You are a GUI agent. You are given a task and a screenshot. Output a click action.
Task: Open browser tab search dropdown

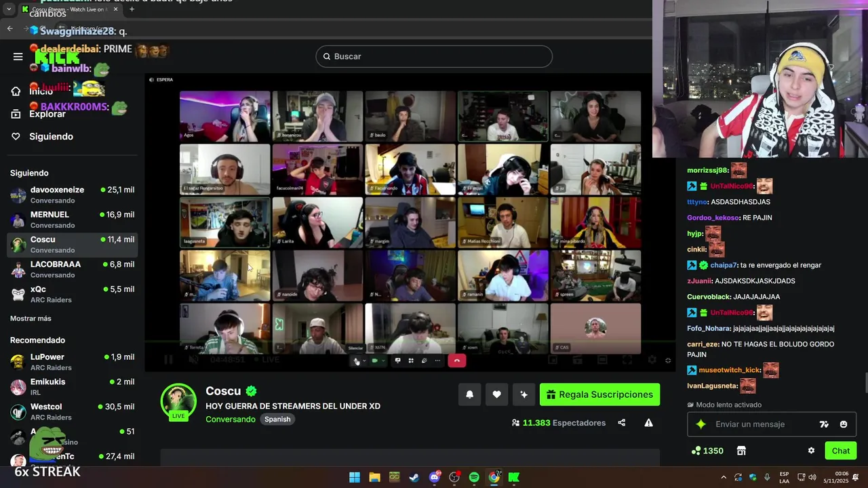(9, 9)
